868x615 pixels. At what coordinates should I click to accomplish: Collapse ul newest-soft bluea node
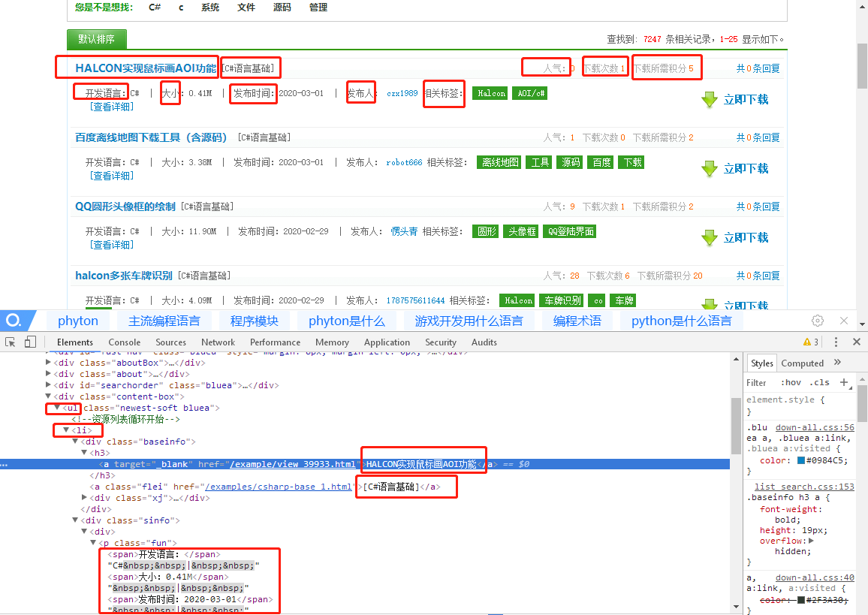click(57, 408)
